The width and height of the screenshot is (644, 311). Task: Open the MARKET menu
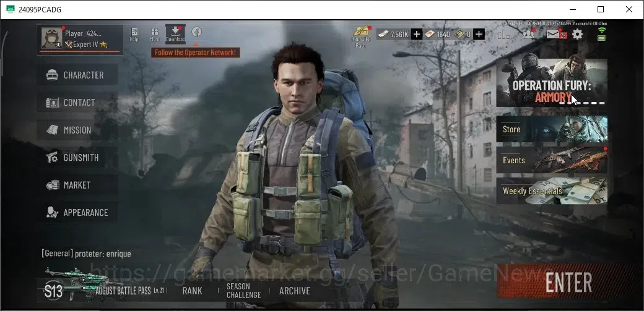[77, 185]
